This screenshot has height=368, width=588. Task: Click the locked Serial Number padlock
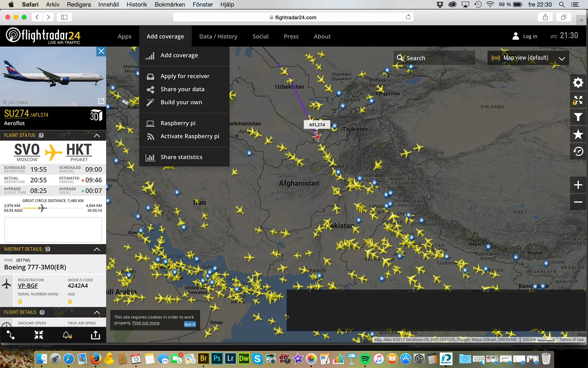[20, 301]
